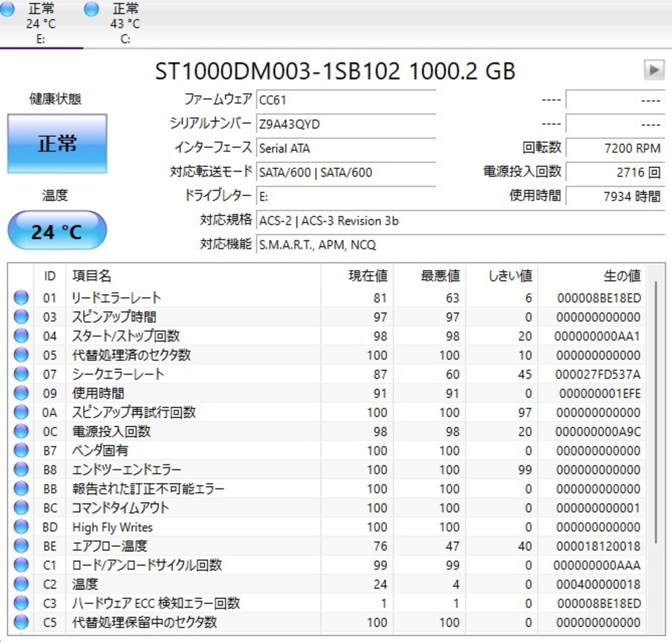
Task: Click status icon for リードエラーレート row
Action: [21, 298]
